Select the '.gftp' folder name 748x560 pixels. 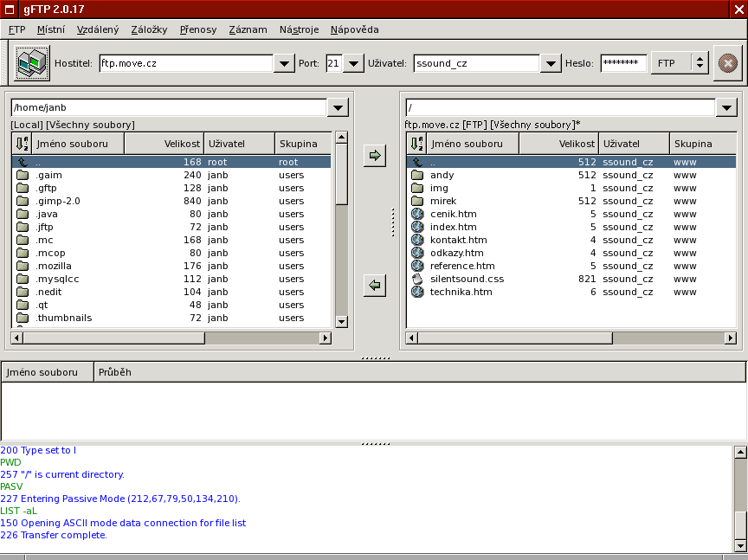coord(46,188)
